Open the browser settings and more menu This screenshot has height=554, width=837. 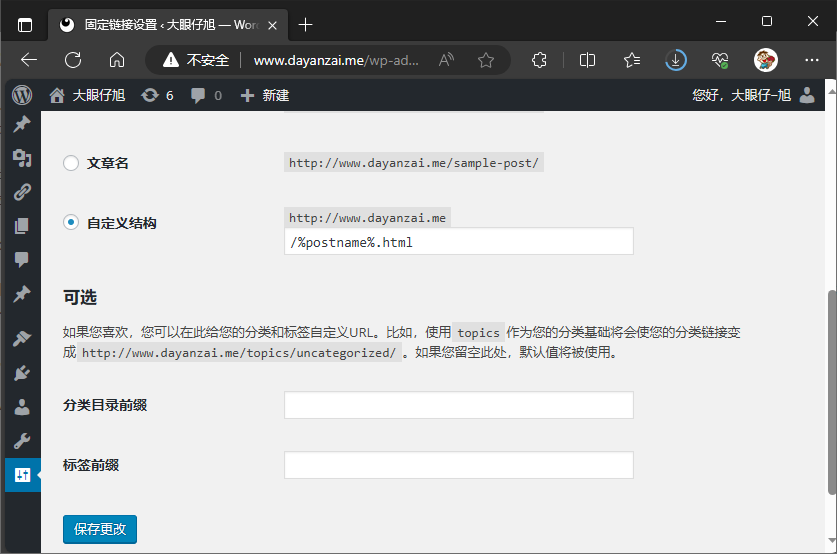pos(811,60)
